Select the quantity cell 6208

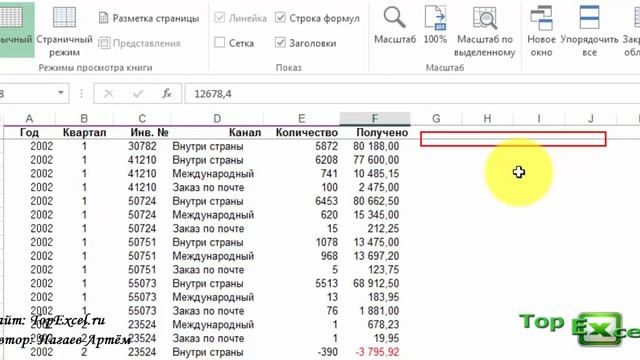pos(302,160)
